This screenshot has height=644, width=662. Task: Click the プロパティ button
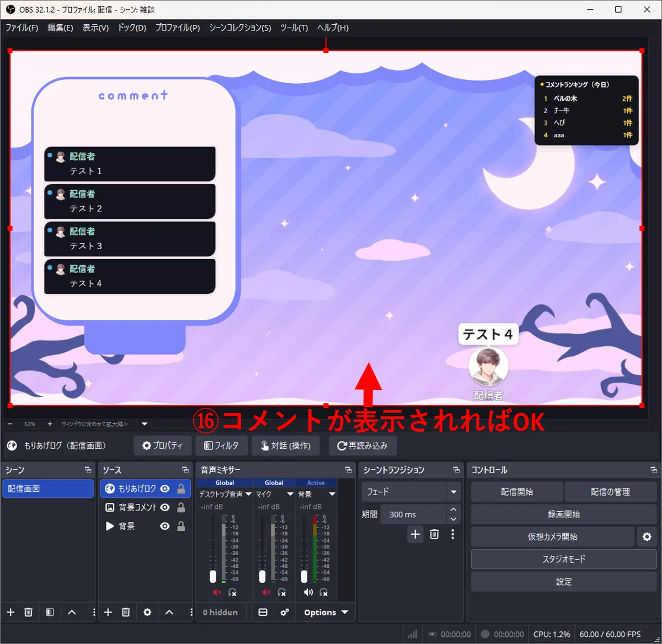tap(162, 446)
